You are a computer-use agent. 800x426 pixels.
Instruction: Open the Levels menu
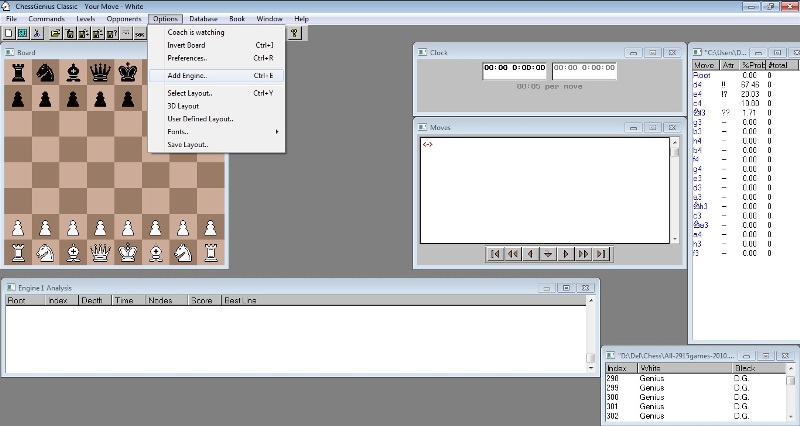[86, 19]
